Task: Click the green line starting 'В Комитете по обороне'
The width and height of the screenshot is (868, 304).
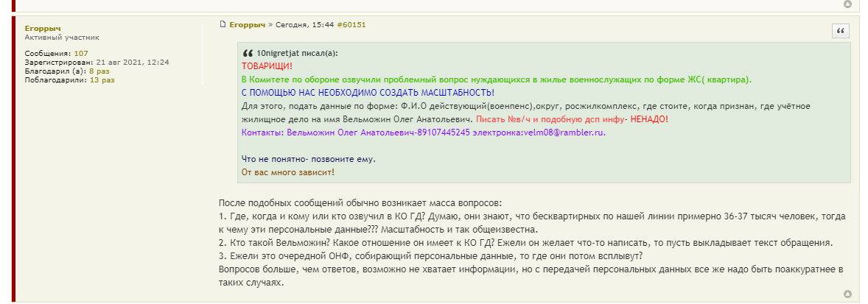Action: pos(497,79)
